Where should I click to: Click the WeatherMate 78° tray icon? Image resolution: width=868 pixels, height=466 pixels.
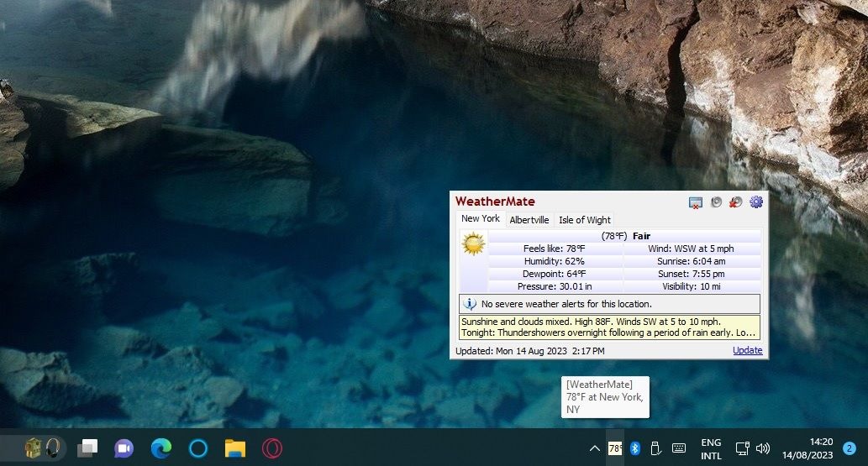(615, 448)
